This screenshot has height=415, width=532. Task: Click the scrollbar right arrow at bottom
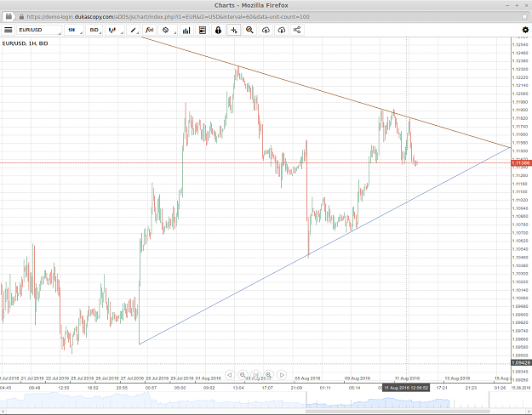coord(529,412)
